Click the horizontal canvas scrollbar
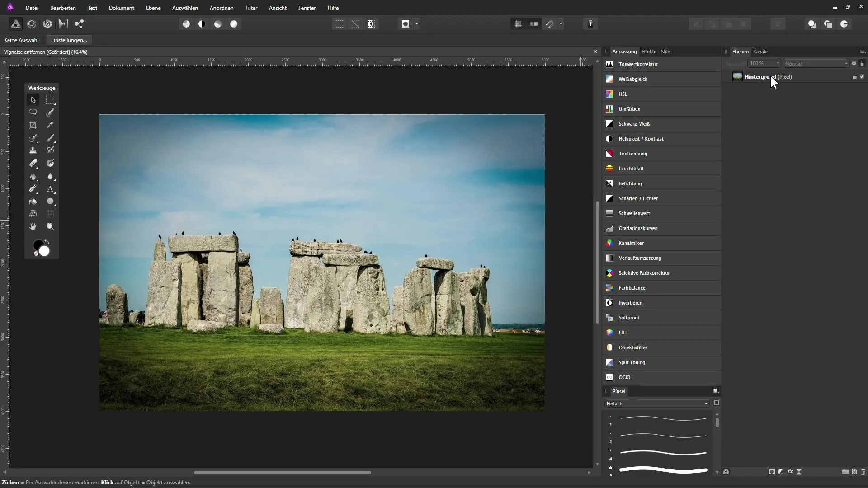Screen dimensions: 868x488 283,472
